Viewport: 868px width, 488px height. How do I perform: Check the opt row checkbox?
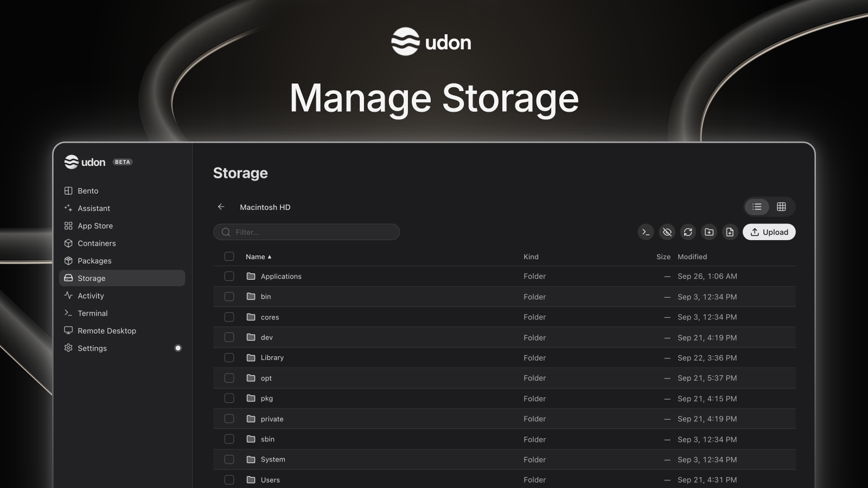(x=229, y=378)
